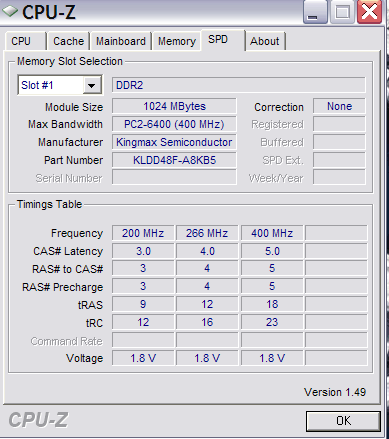Click the CPU-Z title bar icon
Screen dimensions: 389x439
click(10, 12)
